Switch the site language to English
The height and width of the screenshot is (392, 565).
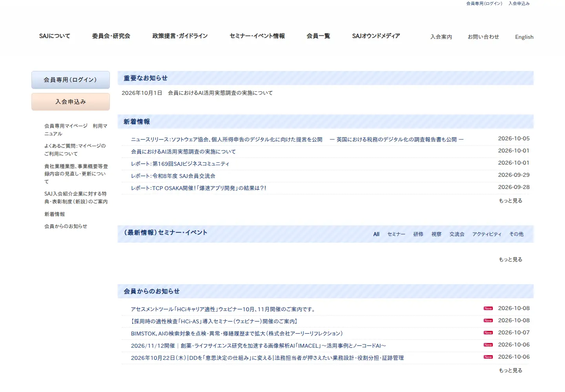coord(524,37)
